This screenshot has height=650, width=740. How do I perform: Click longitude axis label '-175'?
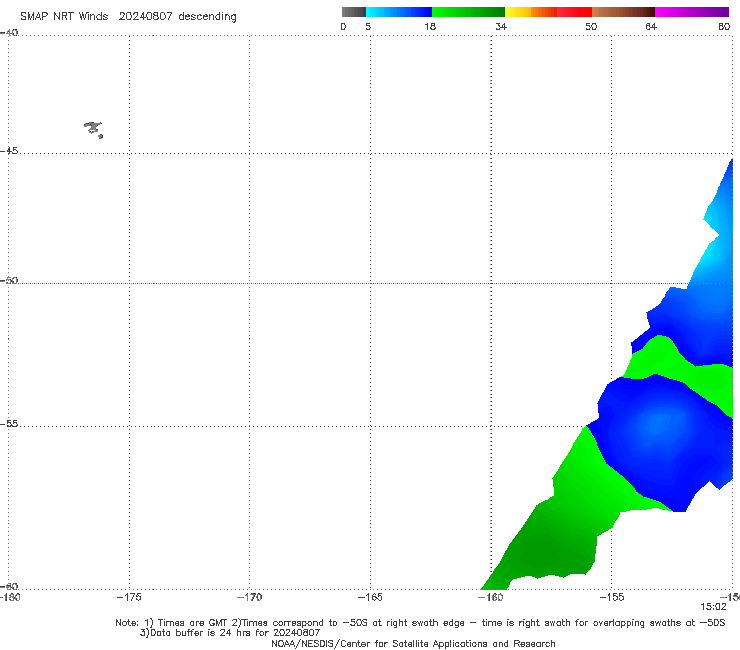coord(129,597)
